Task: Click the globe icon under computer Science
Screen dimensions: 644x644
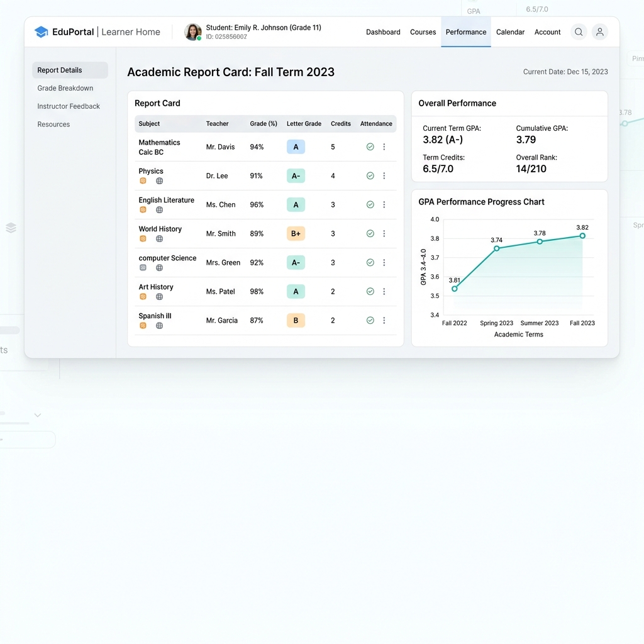Action: [159, 268]
